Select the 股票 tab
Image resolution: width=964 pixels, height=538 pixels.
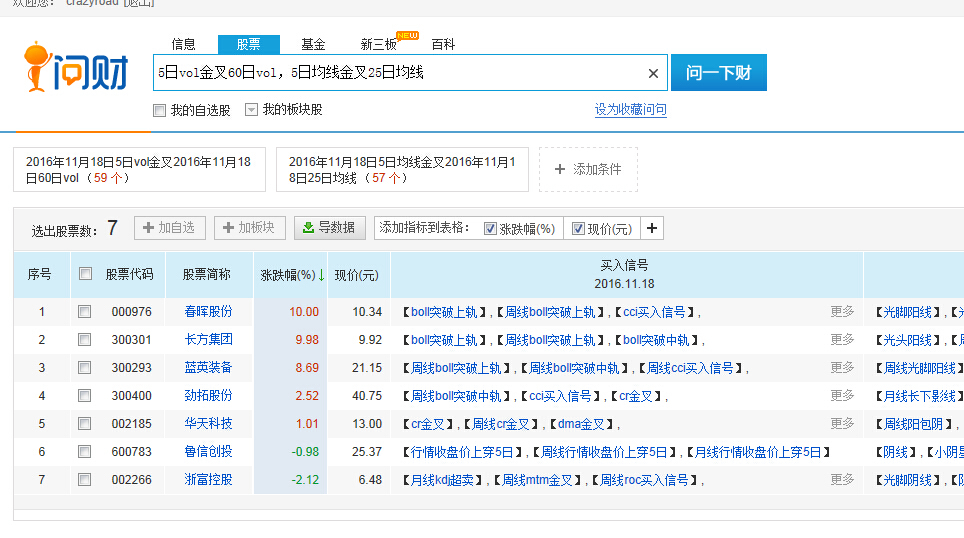(x=248, y=44)
